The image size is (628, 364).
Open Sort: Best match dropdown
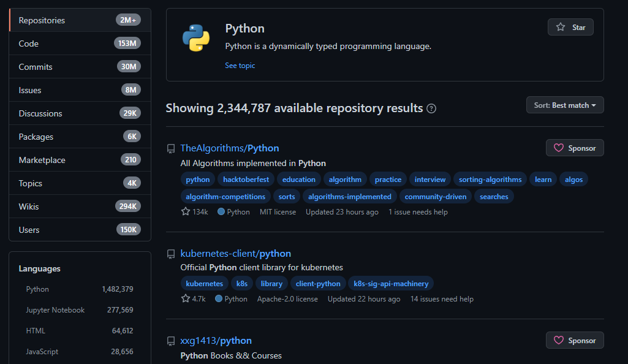pyautogui.click(x=565, y=105)
